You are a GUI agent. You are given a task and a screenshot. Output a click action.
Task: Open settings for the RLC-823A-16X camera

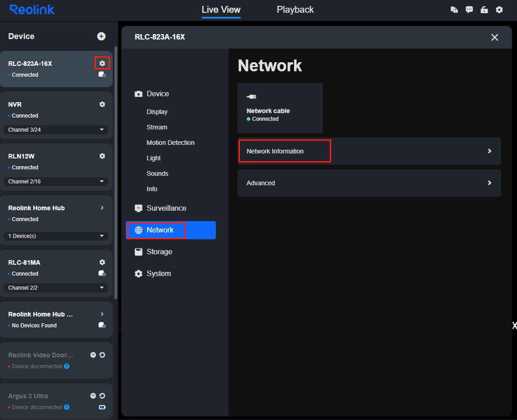pos(102,63)
